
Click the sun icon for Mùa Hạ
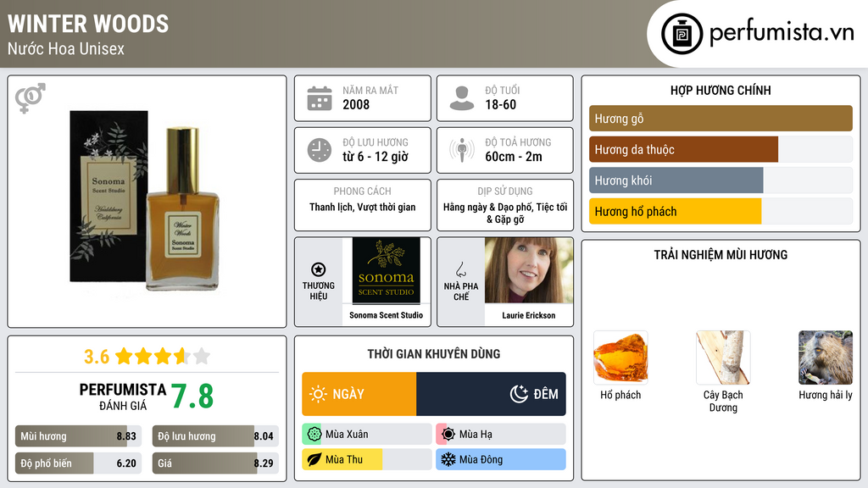pyautogui.click(x=448, y=435)
